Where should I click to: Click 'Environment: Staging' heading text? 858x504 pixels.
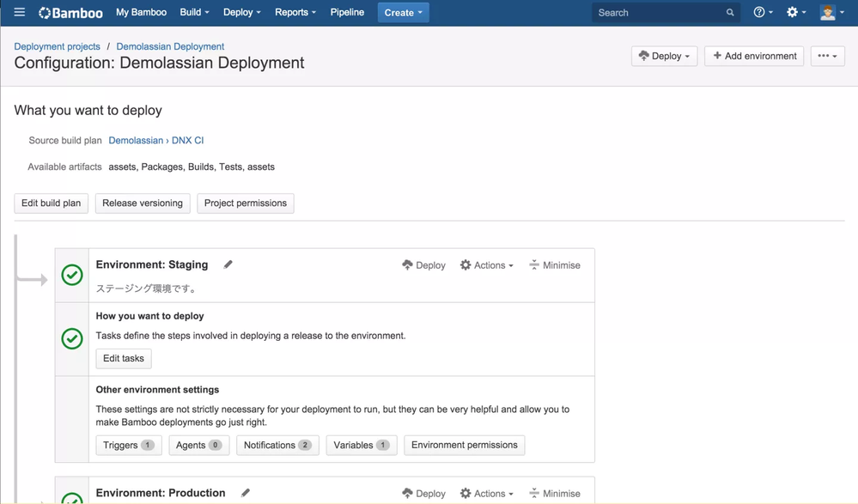pyautogui.click(x=151, y=264)
